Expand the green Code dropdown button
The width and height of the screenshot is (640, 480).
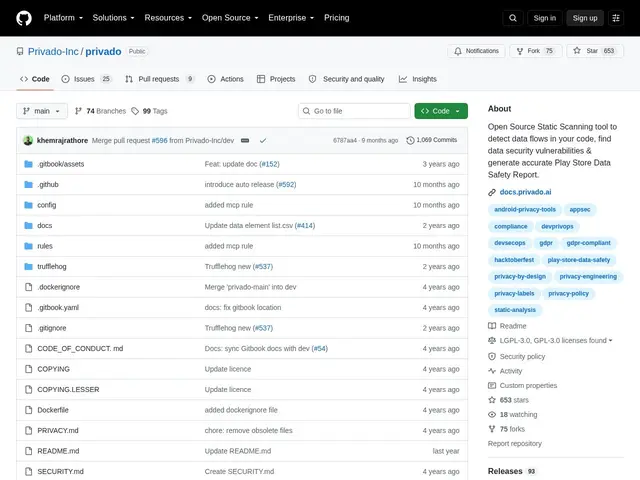point(441,111)
